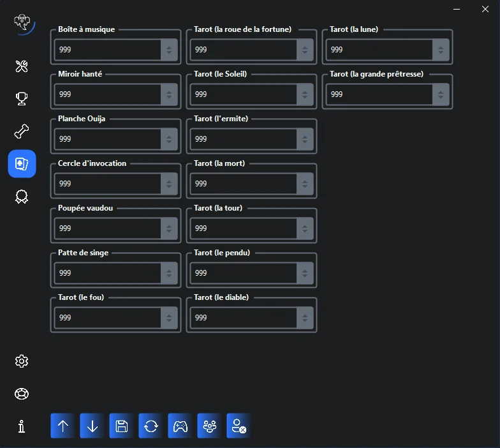Save using the floppy disk button

[121, 426]
